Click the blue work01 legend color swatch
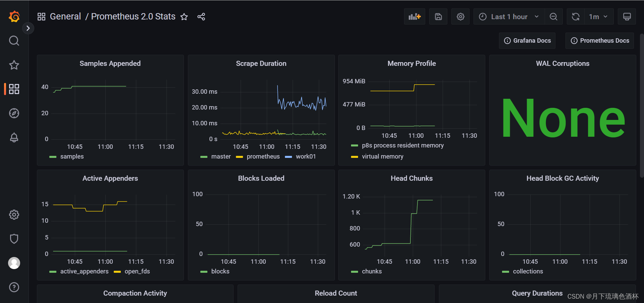 (288, 157)
